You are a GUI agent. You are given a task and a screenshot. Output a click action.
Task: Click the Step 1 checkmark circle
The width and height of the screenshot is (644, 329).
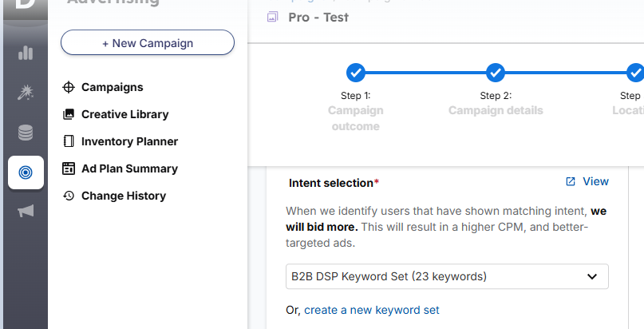pos(356,73)
